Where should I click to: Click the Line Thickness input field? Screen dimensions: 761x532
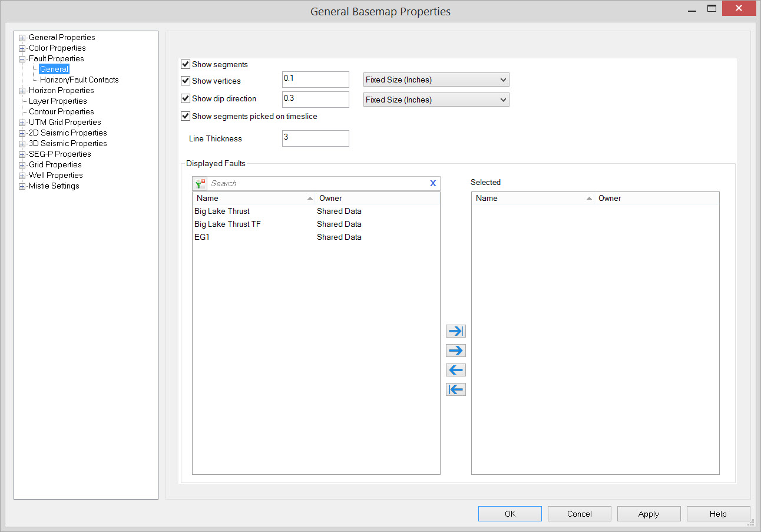[x=315, y=138]
